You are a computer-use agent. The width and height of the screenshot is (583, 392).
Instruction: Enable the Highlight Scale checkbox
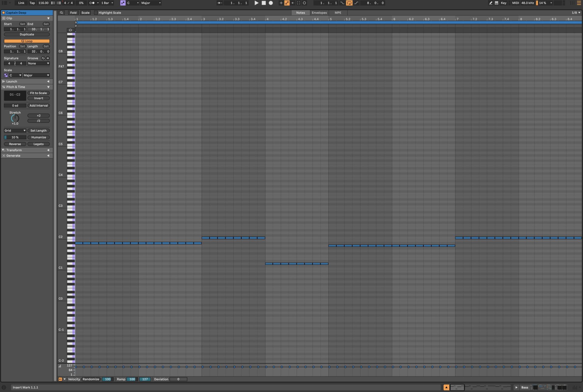96,13
